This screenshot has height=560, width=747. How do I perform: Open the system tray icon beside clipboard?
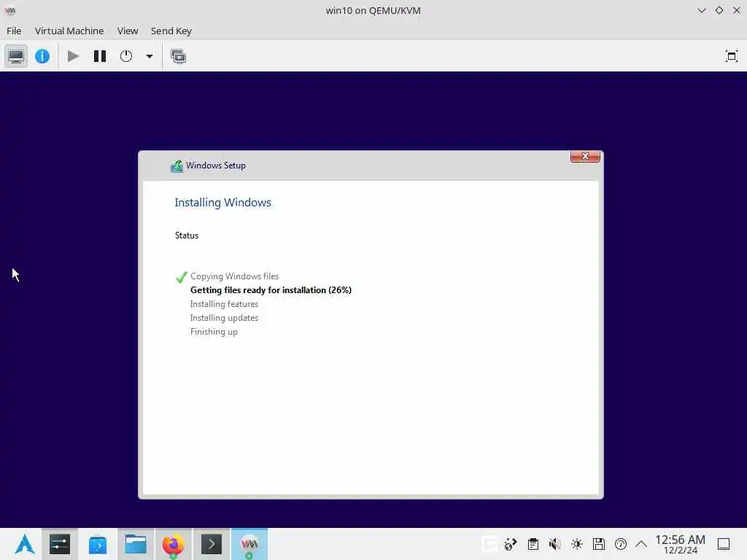coord(511,544)
